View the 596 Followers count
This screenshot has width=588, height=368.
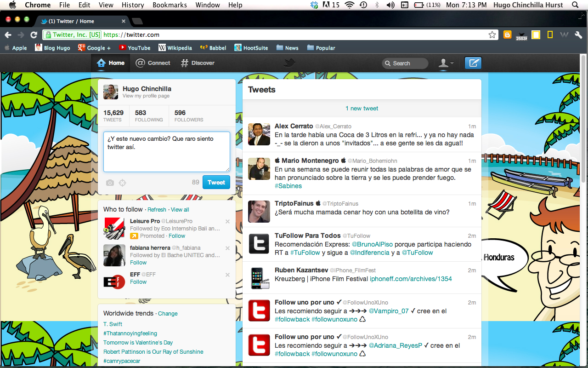pyautogui.click(x=189, y=115)
